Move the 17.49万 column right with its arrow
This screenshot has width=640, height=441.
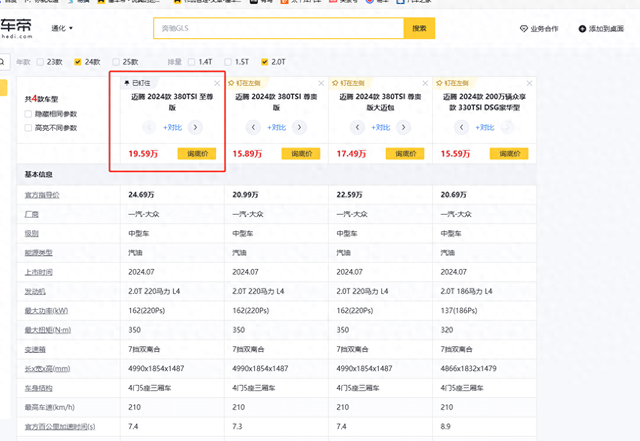[x=403, y=127]
